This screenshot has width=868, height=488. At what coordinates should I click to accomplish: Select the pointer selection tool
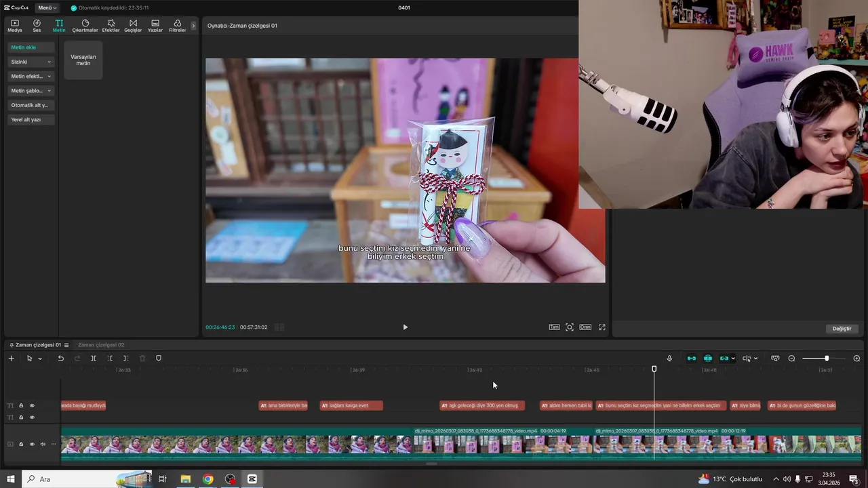[x=29, y=359]
